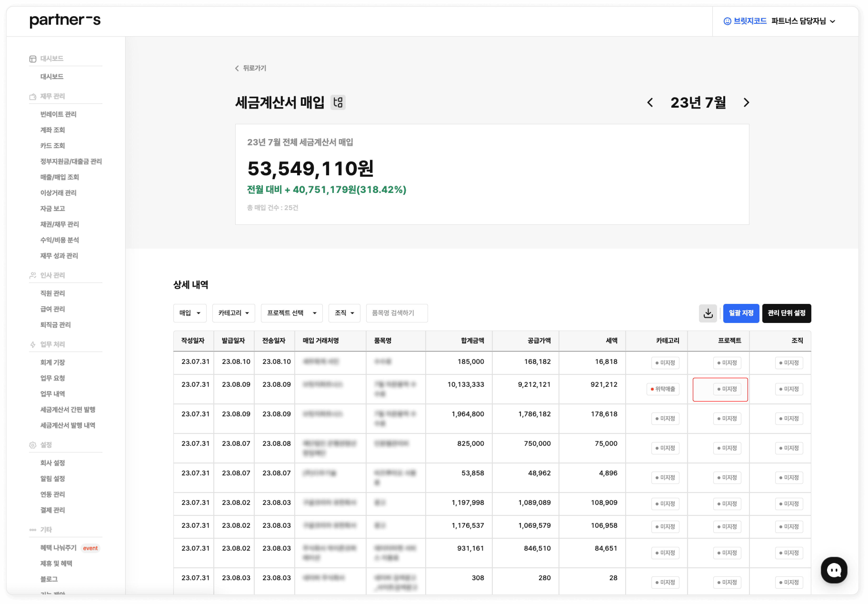
Task: Open 정부지원금/대출금 관리 menu item
Action: click(x=71, y=161)
